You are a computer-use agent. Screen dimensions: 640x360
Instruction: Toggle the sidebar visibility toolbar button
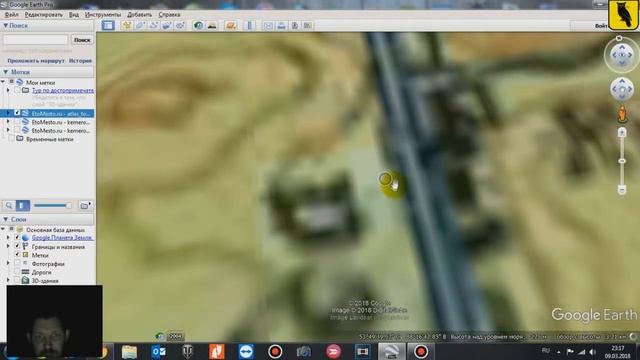[108, 25]
